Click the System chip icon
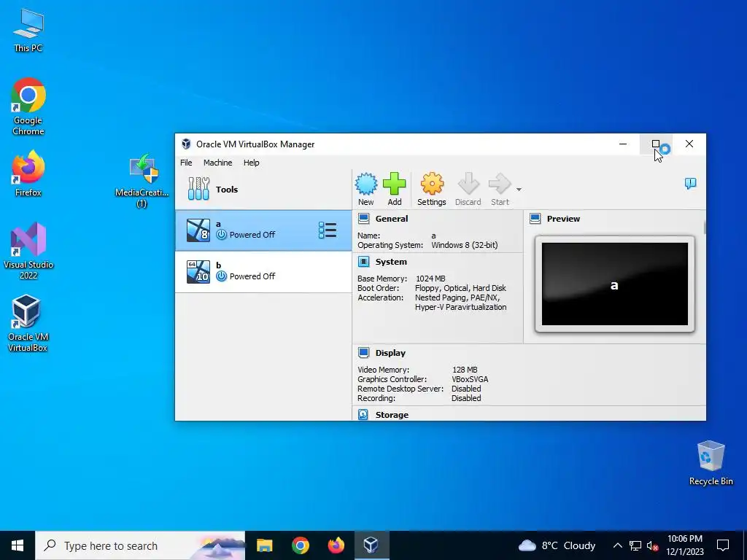 [x=363, y=262]
